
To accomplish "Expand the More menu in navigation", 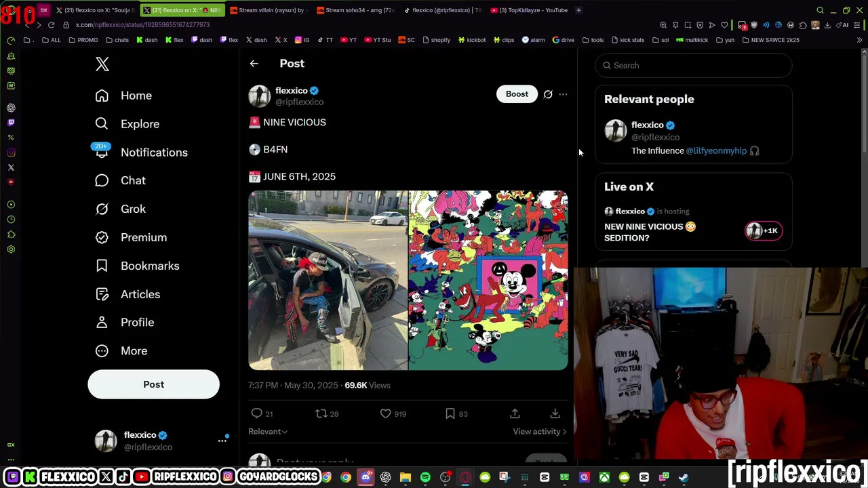I will [121, 351].
